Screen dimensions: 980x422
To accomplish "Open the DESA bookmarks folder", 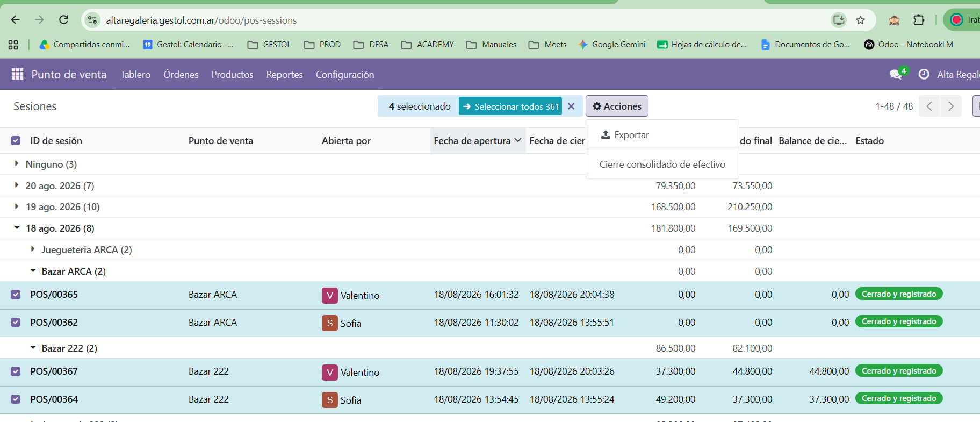I will pyautogui.click(x=371, y=45).
